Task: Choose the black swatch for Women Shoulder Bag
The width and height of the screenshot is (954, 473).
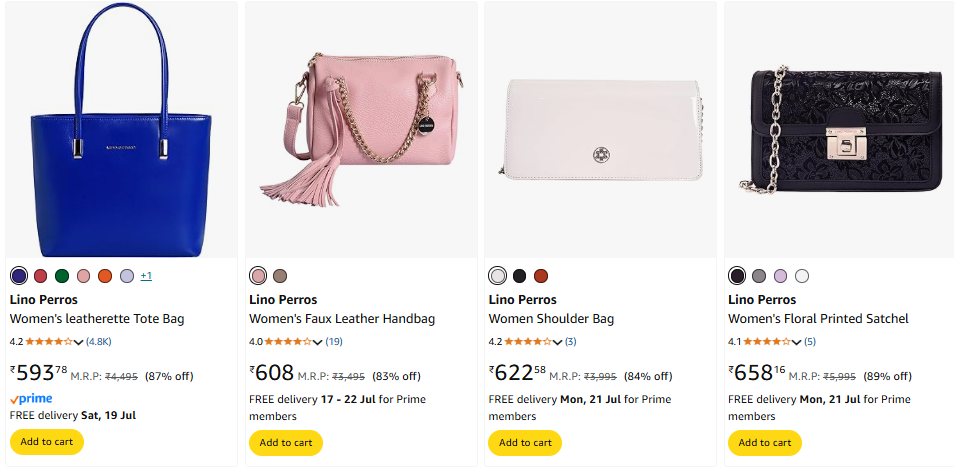Action: point(519,276)
